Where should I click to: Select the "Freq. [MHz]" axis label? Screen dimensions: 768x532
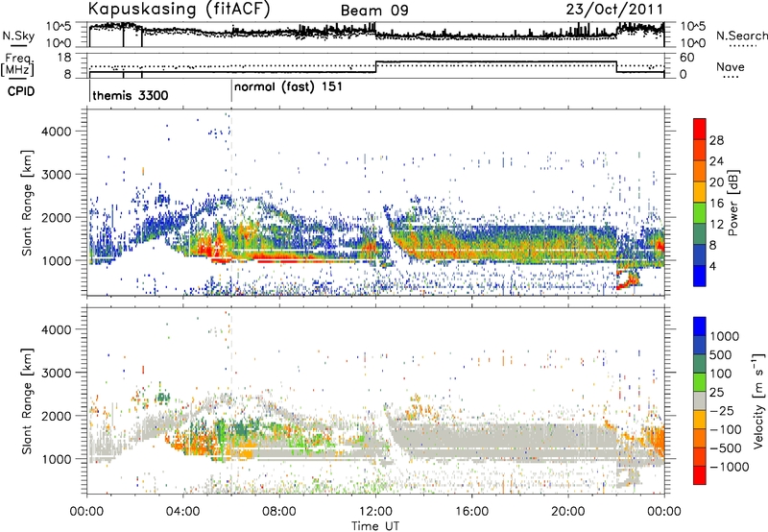coord(18,64)
